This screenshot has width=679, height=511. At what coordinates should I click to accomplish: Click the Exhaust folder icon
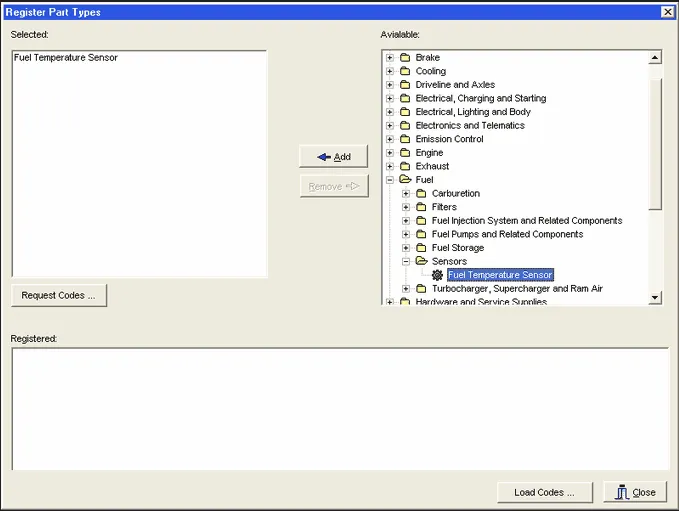coord(405,166)
